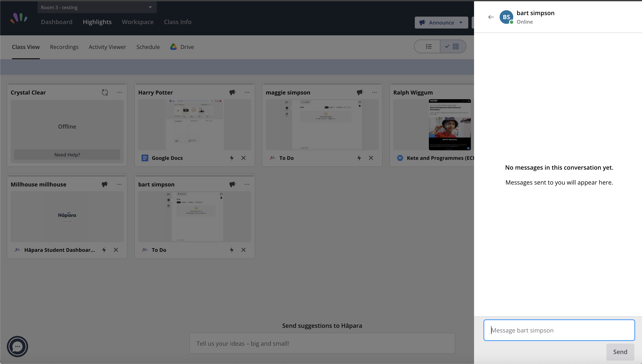Viewport: 642px width, 364px height.
Task: Switch to the Activity Viewer tab
Action: [107, 47]
